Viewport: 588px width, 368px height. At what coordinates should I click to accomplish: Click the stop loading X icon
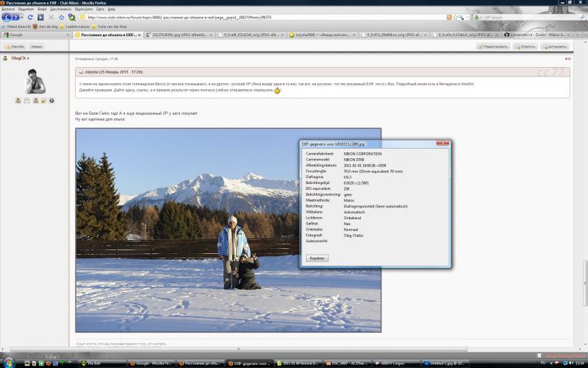(x=51, y=17)
